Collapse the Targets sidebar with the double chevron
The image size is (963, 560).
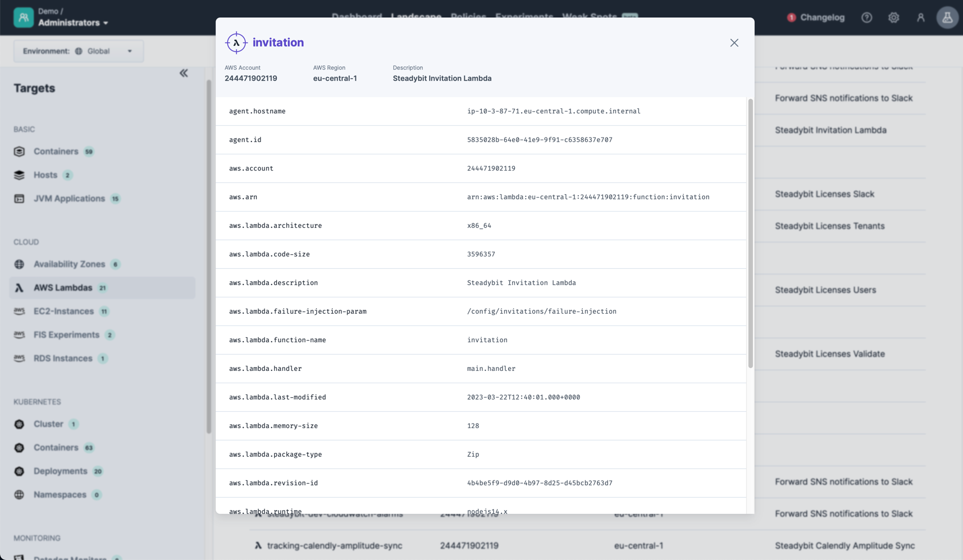pyautogui.click(x=184, y=73)
